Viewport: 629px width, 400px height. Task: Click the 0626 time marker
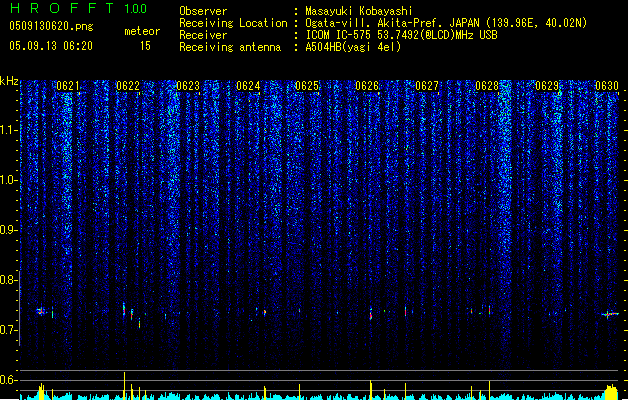point(367,86)
